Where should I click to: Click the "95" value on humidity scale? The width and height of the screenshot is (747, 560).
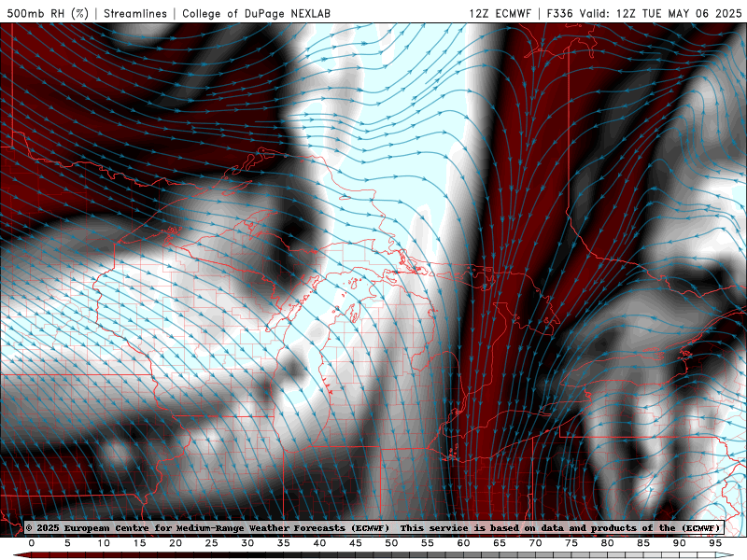click(715, 543)
